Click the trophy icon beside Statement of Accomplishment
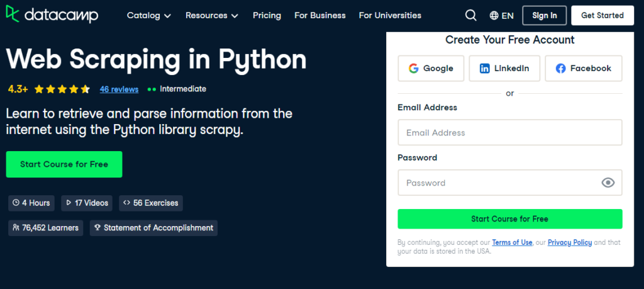The width and height of the screenshot is (644, 289). pos(97,228)
